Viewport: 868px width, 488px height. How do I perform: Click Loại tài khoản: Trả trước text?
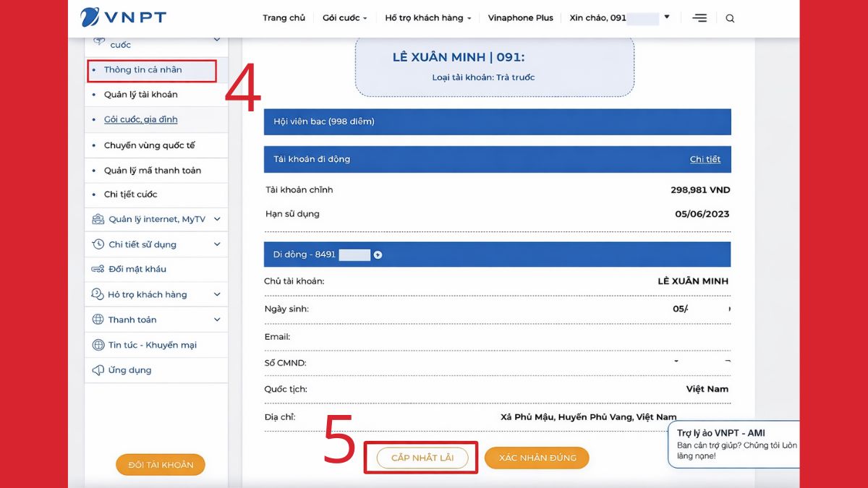(x=483, y=77)
